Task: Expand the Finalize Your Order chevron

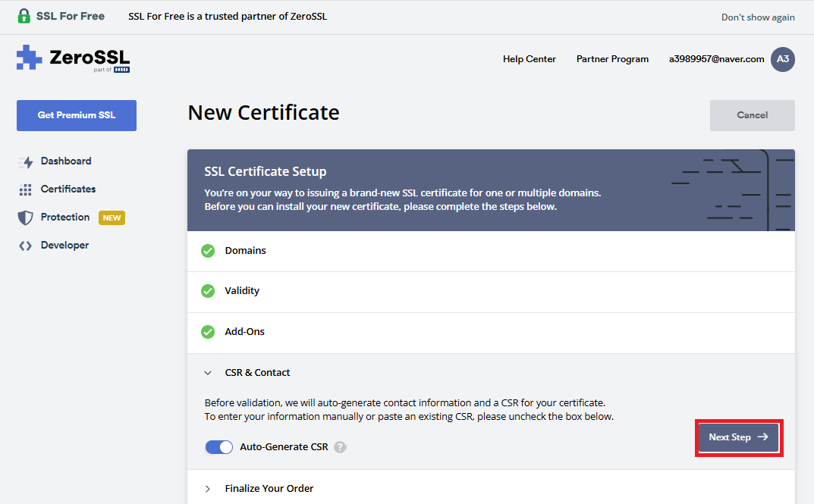Action: point(208,489)
